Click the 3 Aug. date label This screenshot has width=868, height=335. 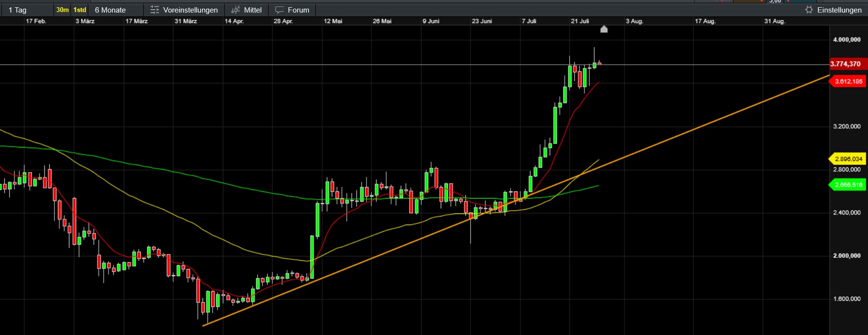pos(635,21)
